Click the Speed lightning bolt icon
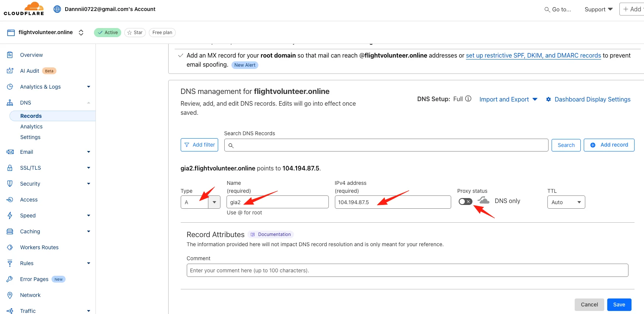Image resolution: width=644 pixels, height=314 pixels. pos(10,216)
